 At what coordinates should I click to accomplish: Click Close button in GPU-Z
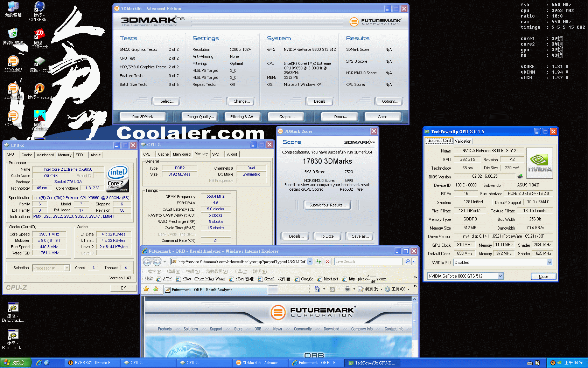pos(544,276)
